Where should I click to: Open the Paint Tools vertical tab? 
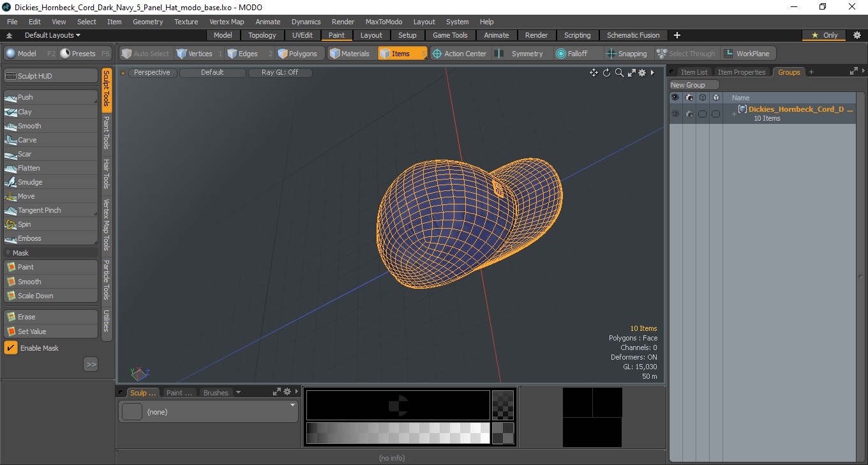pyautogui.click(x=107, y=132)
